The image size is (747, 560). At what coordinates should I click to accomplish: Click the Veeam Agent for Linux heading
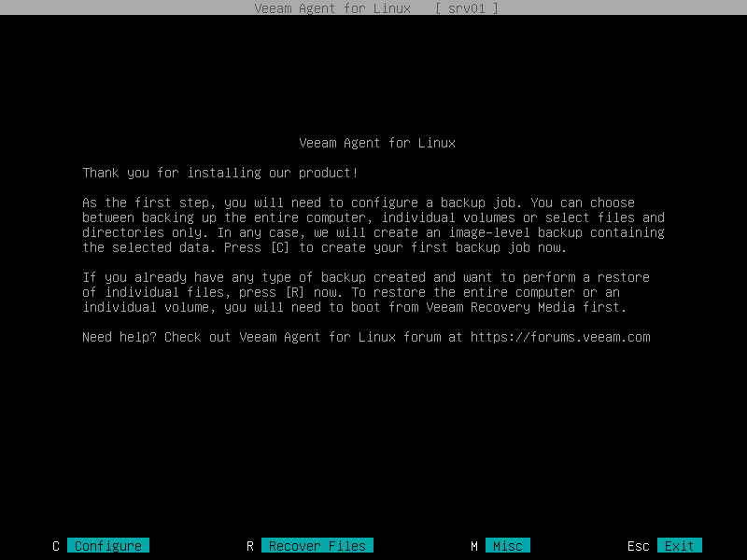376,143
